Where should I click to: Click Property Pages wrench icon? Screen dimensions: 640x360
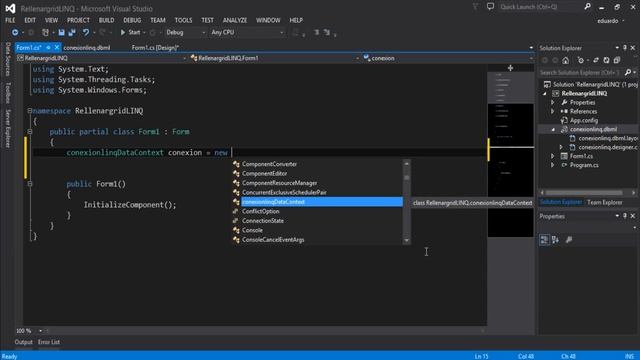[x=569, y=240]
